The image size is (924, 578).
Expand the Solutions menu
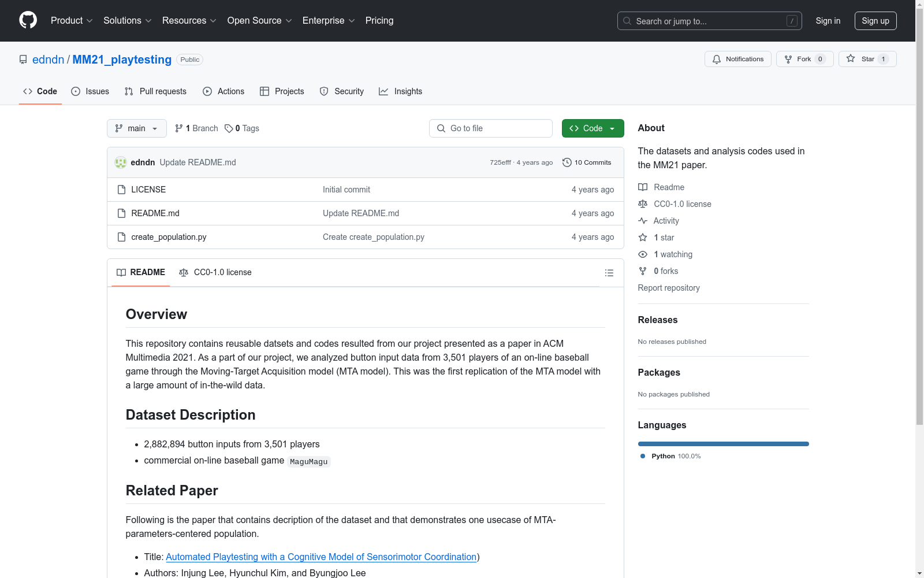(x=128, y=21)
